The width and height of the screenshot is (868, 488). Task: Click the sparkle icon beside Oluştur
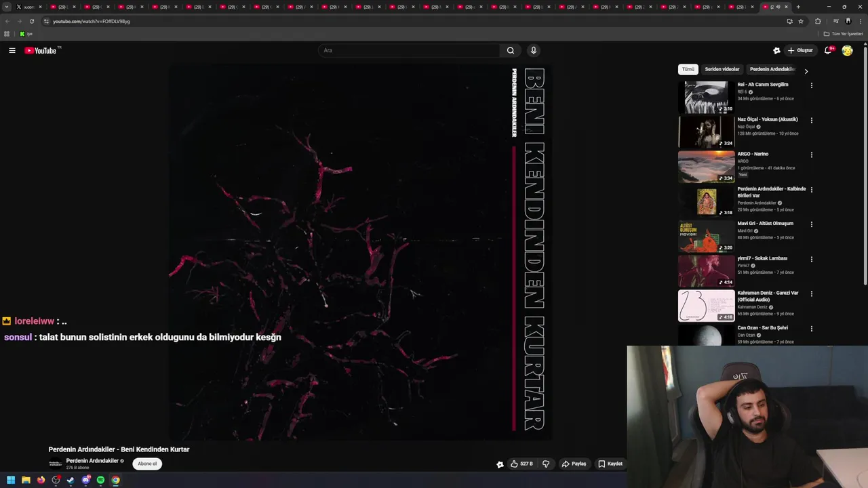click(776, 50)
